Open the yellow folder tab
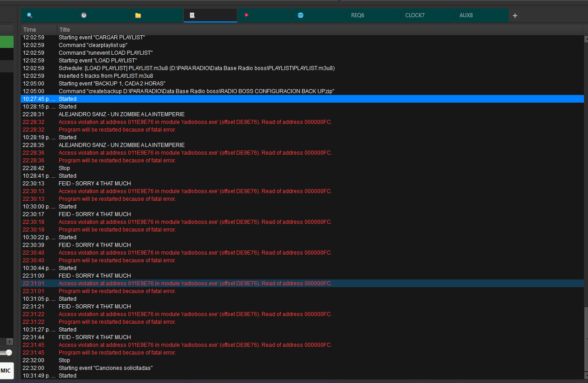The width and height of the screenshot is (588, 383). [156, 15]
